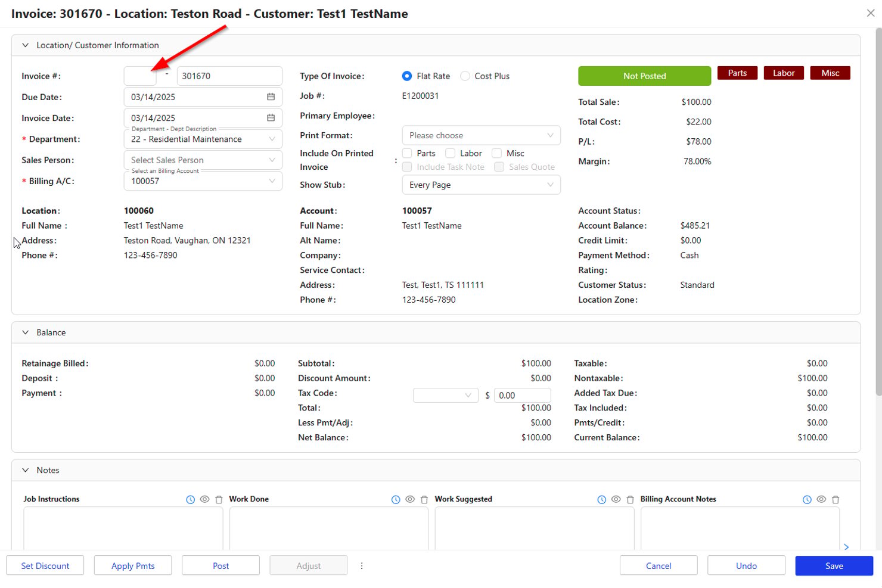Select the Cost Plus invoice type
882x588 pixels.
465,76
